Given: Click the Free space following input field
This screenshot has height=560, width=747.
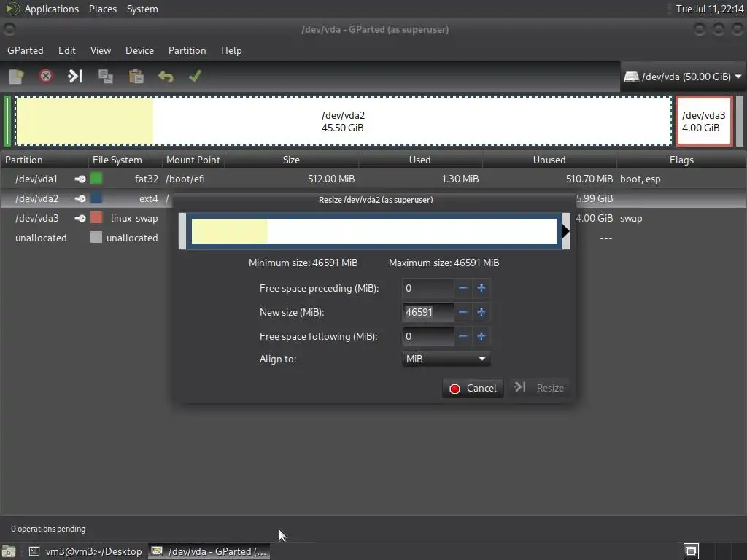Looking at the screenshot, I should [x=427, y=336].
